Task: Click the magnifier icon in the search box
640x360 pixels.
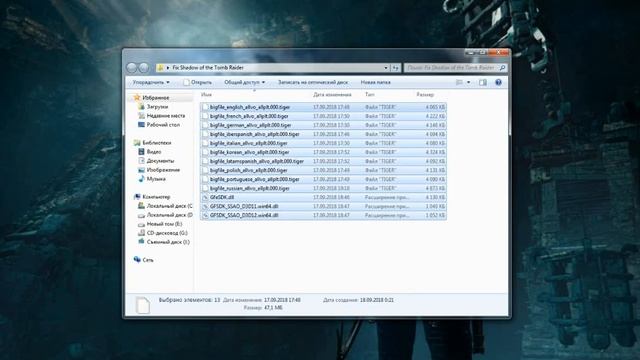Action: [502, 68]
